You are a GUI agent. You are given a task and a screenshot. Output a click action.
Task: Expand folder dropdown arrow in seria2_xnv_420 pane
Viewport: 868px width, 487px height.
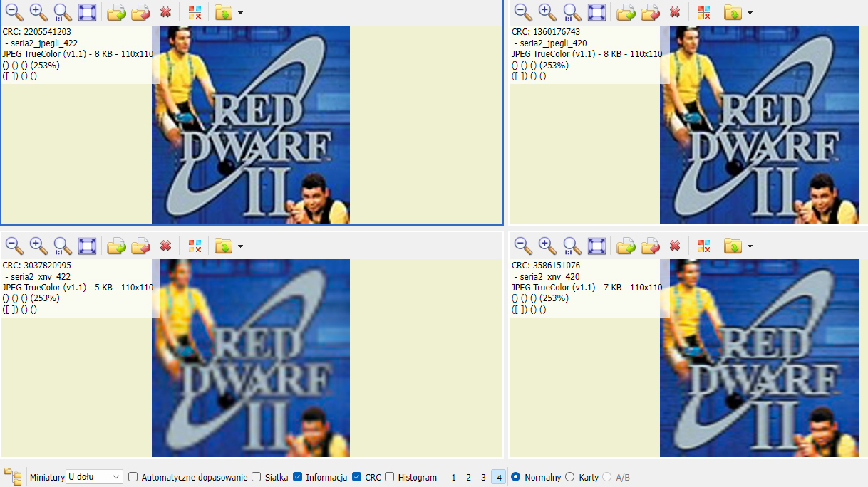point(749,246)
